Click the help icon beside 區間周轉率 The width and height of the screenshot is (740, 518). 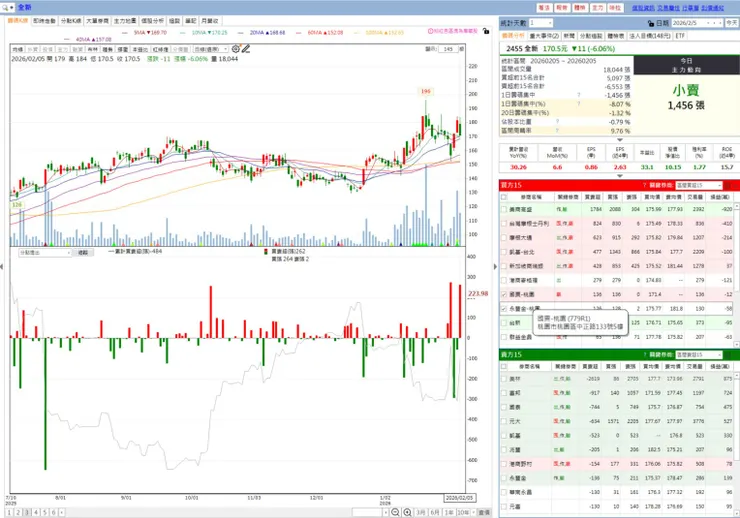tap(557, 131)
